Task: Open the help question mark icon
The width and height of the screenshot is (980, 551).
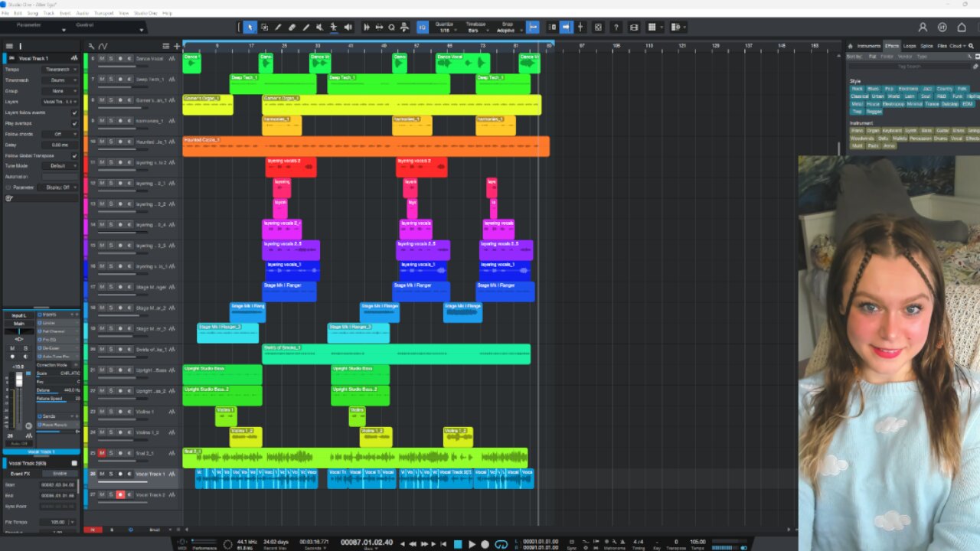Action: [x=616, y=28]
